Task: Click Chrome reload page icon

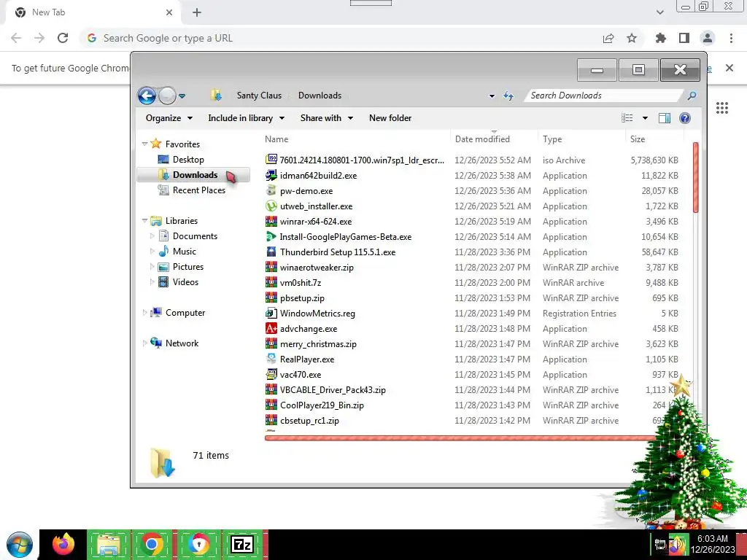Action: 63,38
